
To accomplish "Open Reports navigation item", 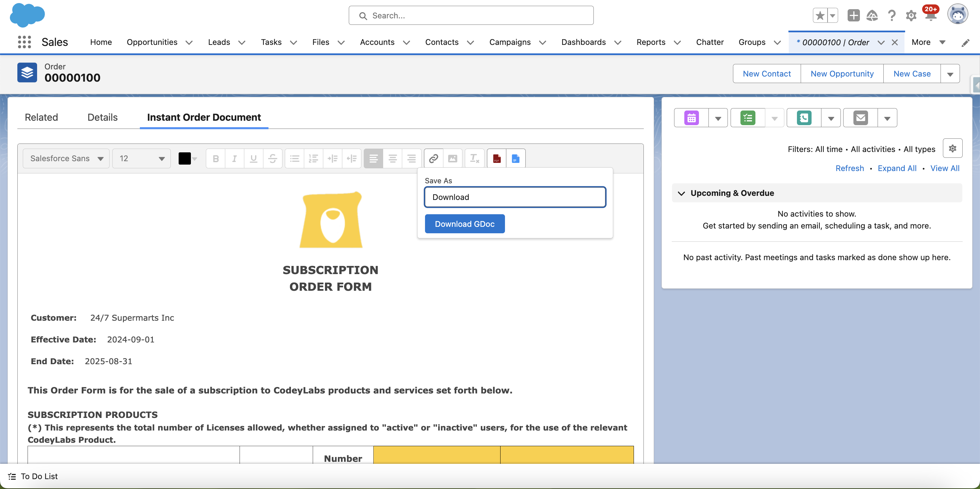I will 651,42.
